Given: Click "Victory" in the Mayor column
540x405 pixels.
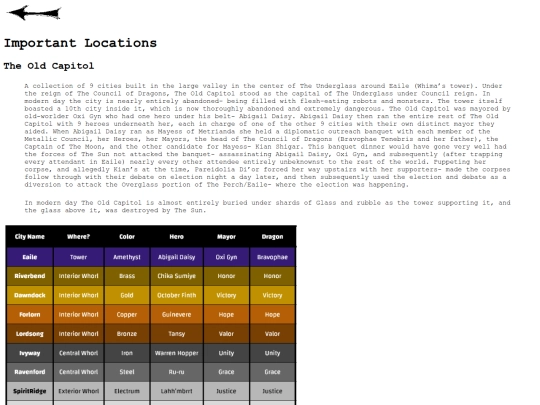Looking at the screenshot, I should [226, 295].
